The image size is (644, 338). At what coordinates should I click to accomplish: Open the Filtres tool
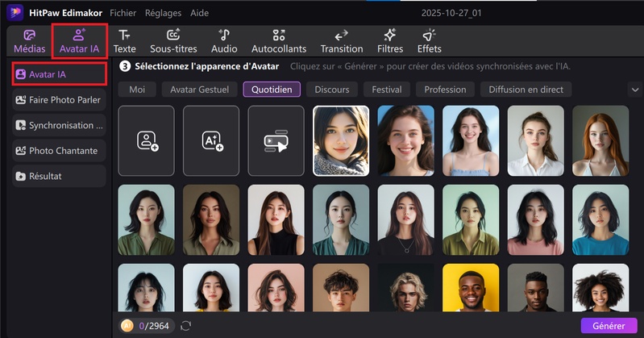click(390, 40)
